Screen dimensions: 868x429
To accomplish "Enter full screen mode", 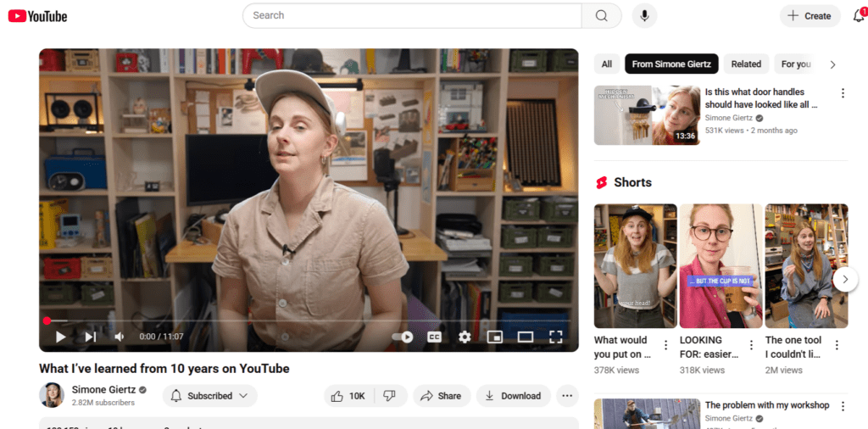I will click(555, 337).
